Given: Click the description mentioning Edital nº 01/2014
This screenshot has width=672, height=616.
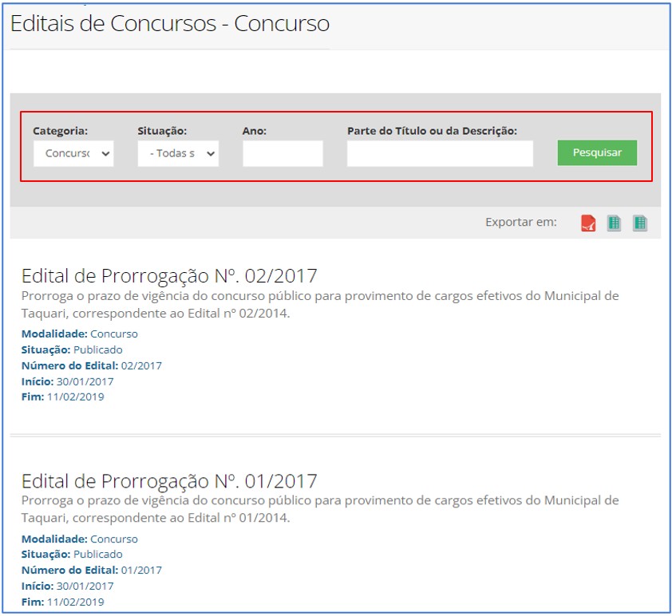Looking at the screenshot, I should tap(320, 509).
